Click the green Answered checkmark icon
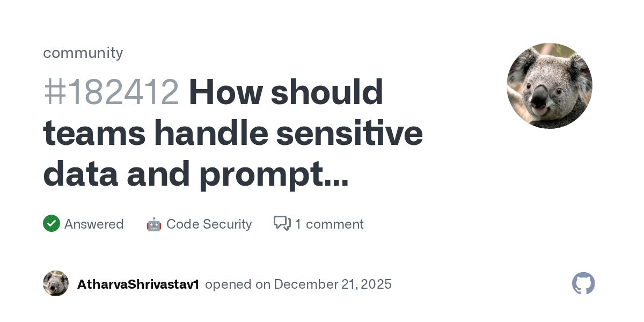Viewport: 644px width, 322px height. tap(52, 223)
